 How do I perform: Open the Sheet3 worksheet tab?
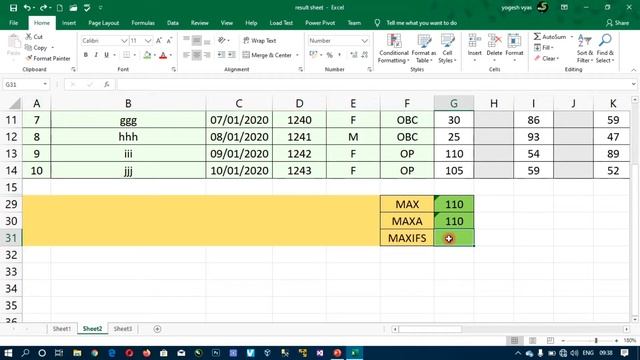click(122, 329)
